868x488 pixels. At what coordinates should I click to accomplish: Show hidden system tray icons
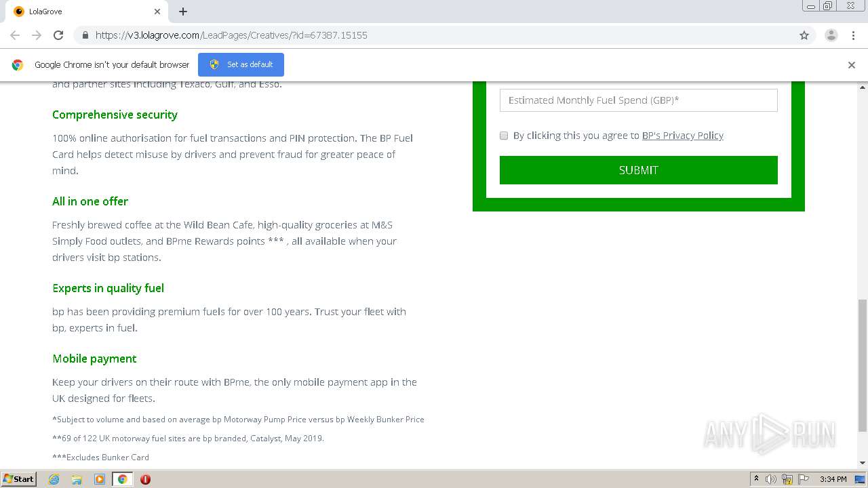click(x=756, y=479)
